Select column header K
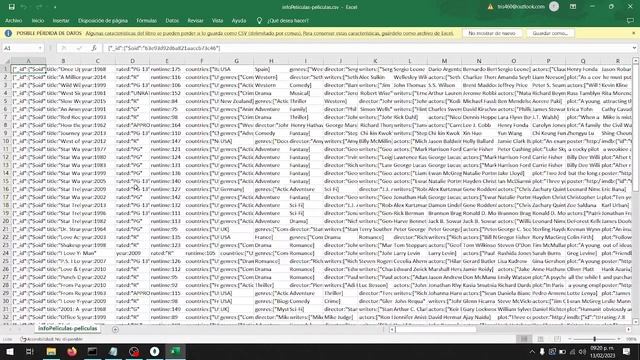Screen dimensions: 640x360 click(375, 61)
